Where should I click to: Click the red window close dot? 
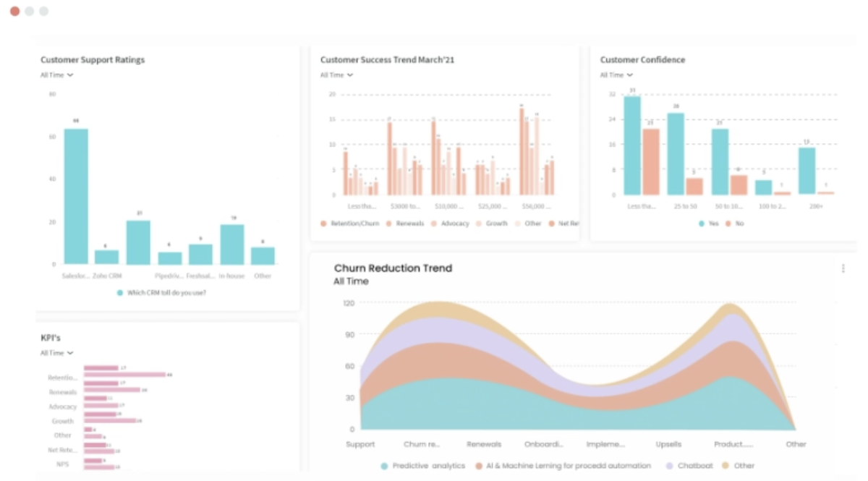point(14,12)
